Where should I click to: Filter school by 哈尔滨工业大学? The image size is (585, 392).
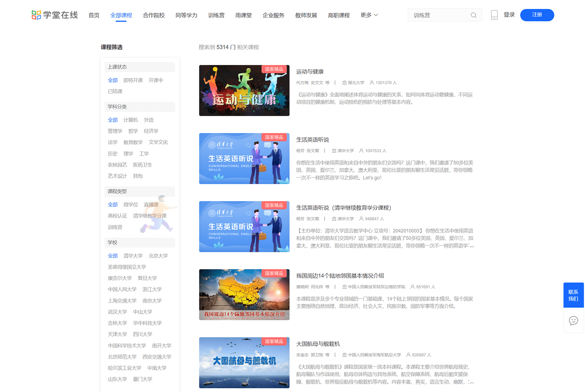[124, 368]
